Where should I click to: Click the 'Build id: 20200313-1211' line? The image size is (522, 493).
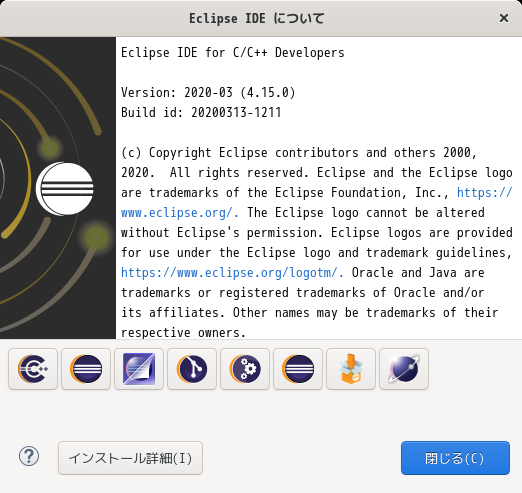tap(201, 113)
